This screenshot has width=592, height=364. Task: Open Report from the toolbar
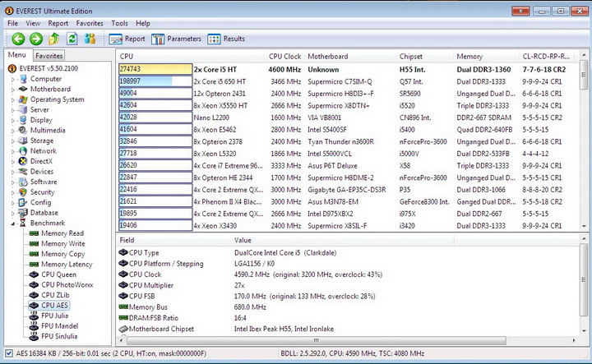tap(127, 39)
